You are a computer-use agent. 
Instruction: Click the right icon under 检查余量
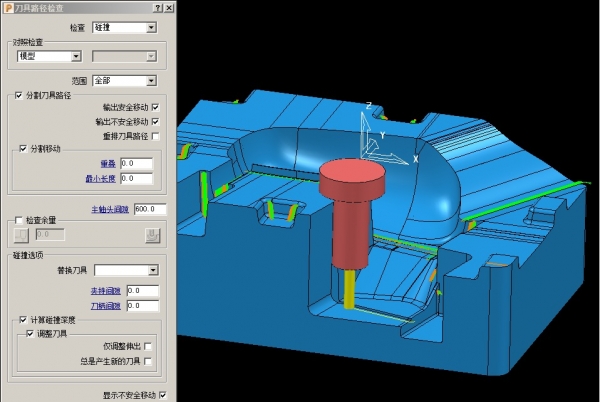click(152, 235)
